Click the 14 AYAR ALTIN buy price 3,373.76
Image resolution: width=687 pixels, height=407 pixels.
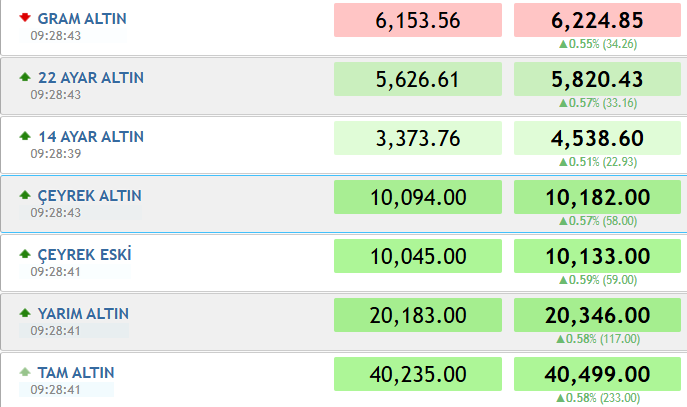point(418,138)
